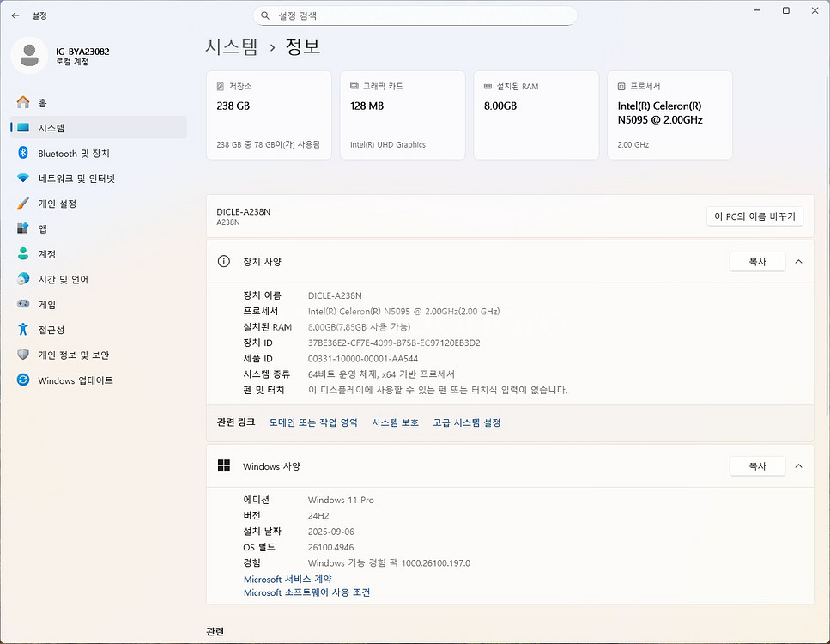The height and width of the screenshot is (644, 830).
Task: Collapse the Windows 사양 section chevron
Action: point(799,466)
